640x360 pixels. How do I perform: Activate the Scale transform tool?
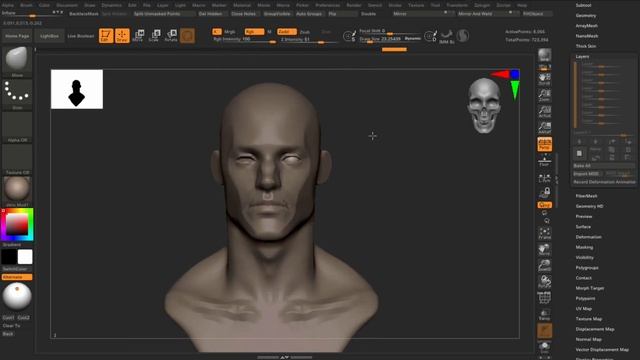[x=154, y=36]
